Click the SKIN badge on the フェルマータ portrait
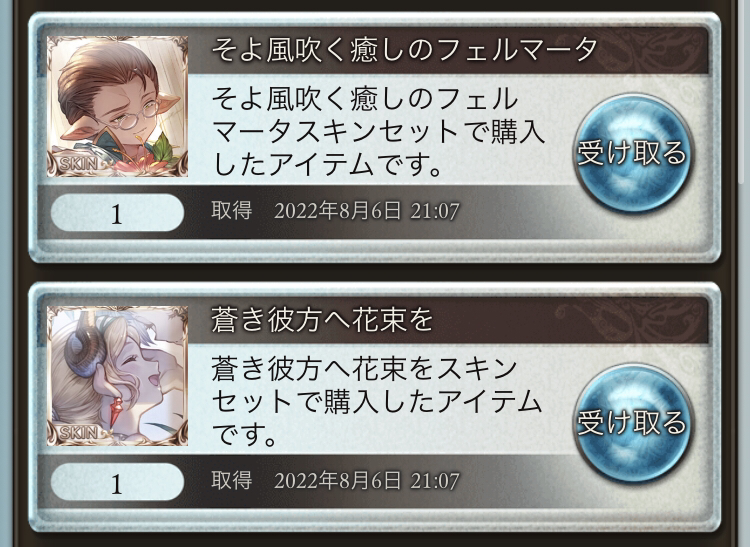Viewport: 750px width, 547px height. (x=78, y=164)
